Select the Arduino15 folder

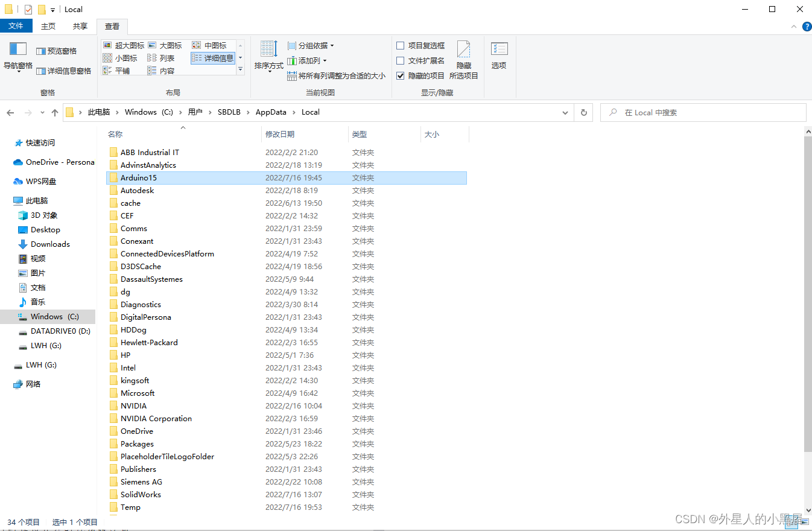click(x=286, y=178)
